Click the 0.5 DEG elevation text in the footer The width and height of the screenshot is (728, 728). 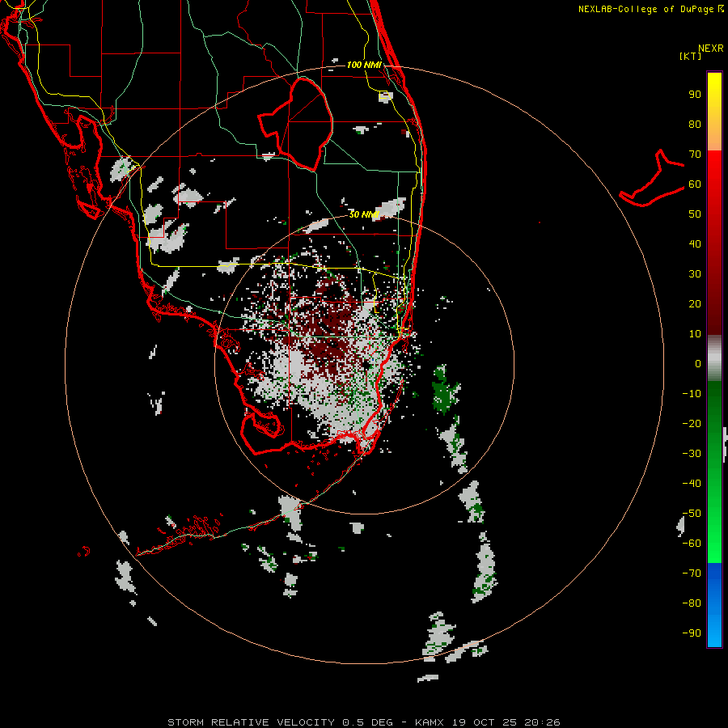coord(368,722)
